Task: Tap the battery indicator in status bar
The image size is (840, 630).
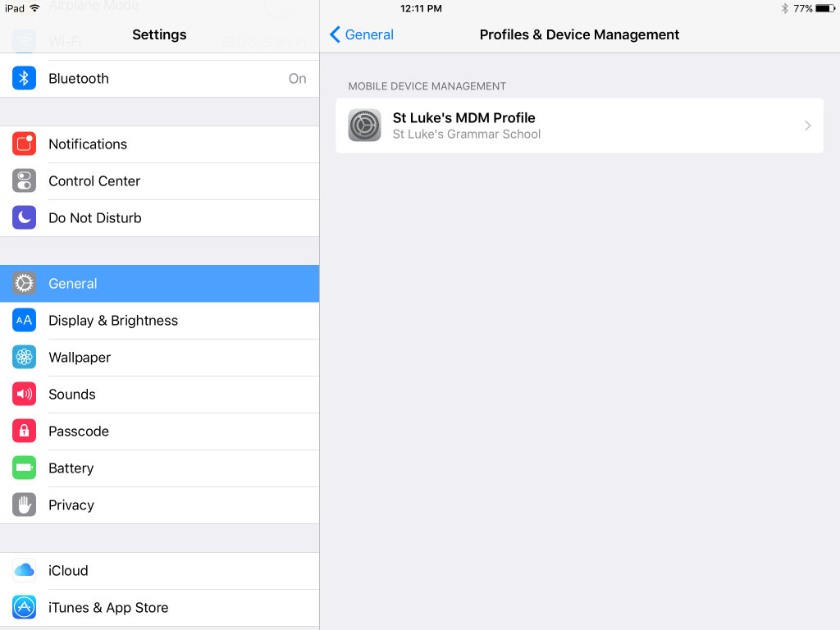Action: point(824,8)
